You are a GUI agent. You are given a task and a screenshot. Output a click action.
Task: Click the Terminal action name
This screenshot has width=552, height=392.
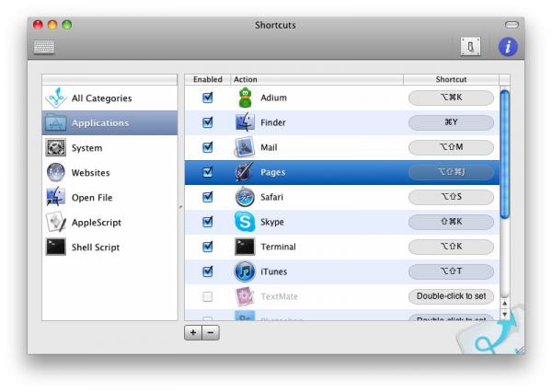coord(278,247)
